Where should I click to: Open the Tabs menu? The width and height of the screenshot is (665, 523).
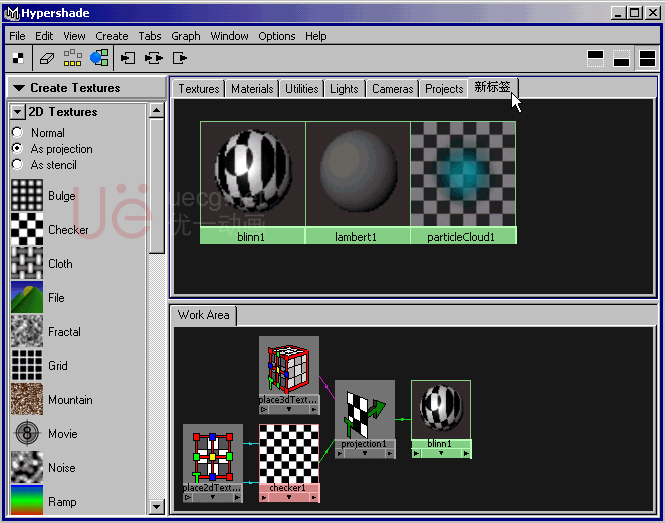[150, 36]
